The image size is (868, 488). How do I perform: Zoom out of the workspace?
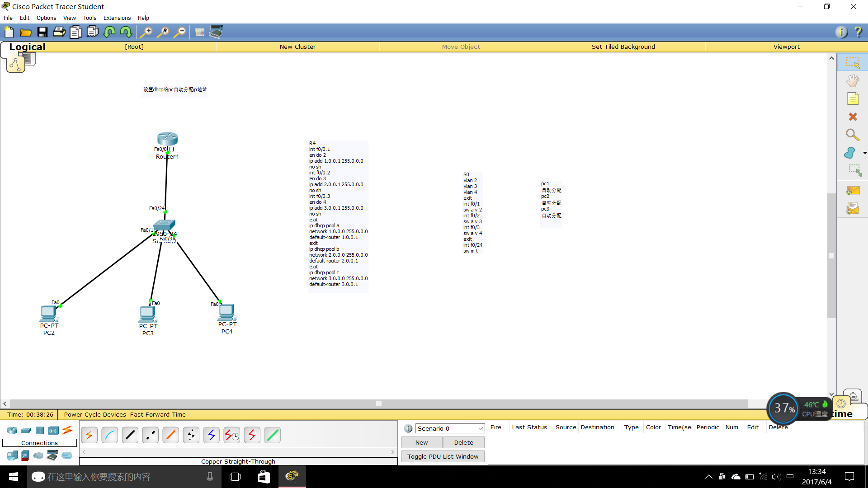(180, 32)
